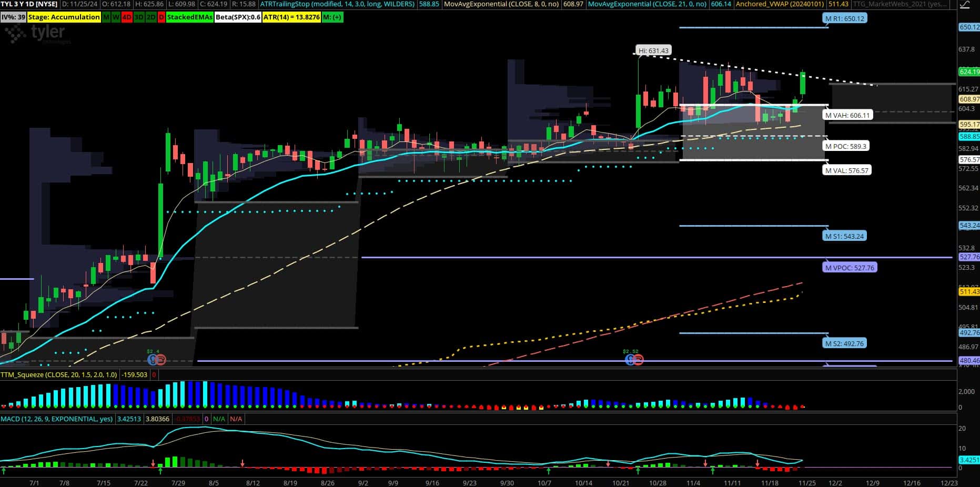Open the MACD (12, 26, 9) study title

point(57,419)
